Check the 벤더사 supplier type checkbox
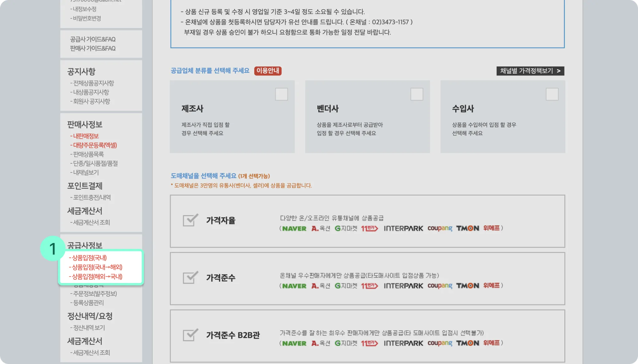This screenshot has height=364, width=638. click(x=417, y=94)
